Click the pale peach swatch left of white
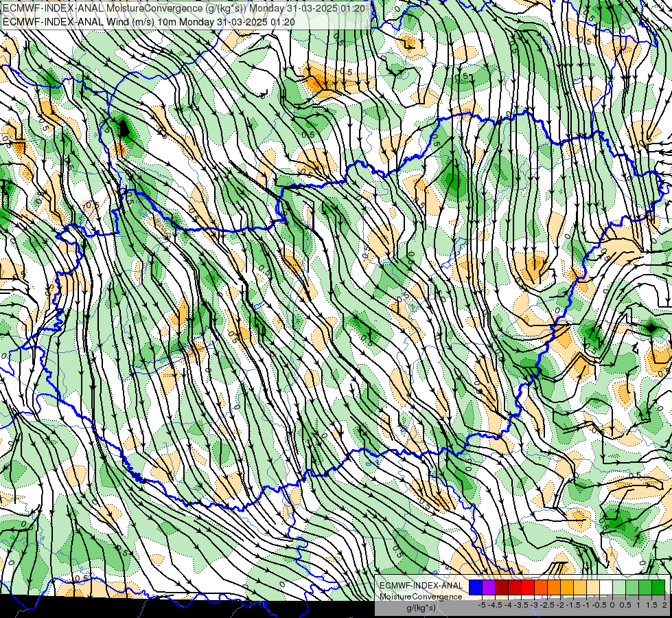The image size is (672, 618). [592, 587]
